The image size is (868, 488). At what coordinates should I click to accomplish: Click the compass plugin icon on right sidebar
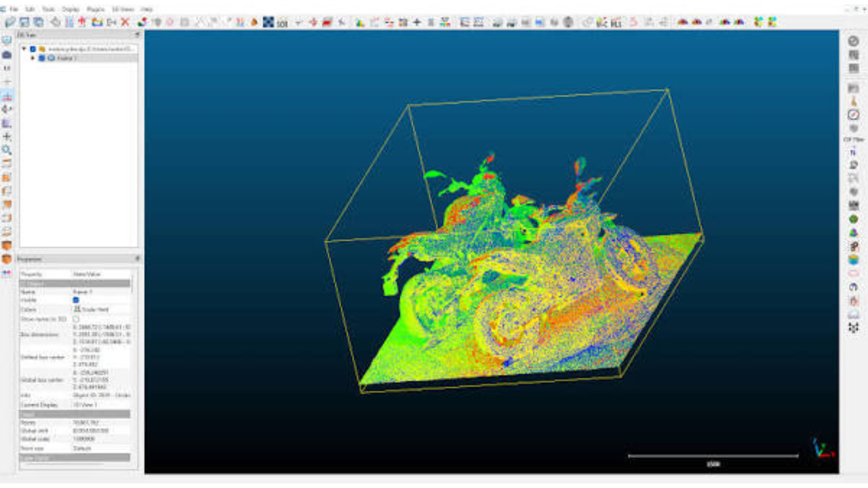click(853, 114)
